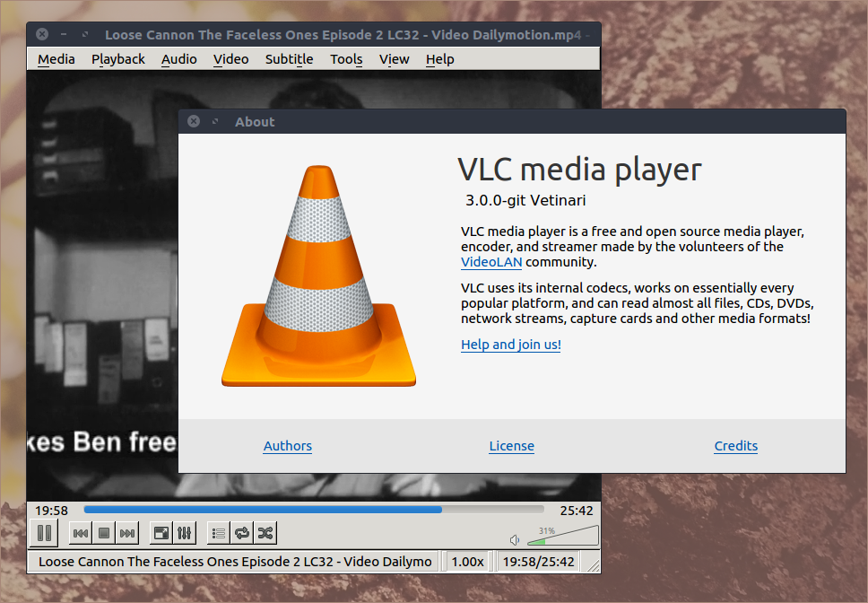
Task: Toggle loop repeat mode
Action: coord(241,533)
